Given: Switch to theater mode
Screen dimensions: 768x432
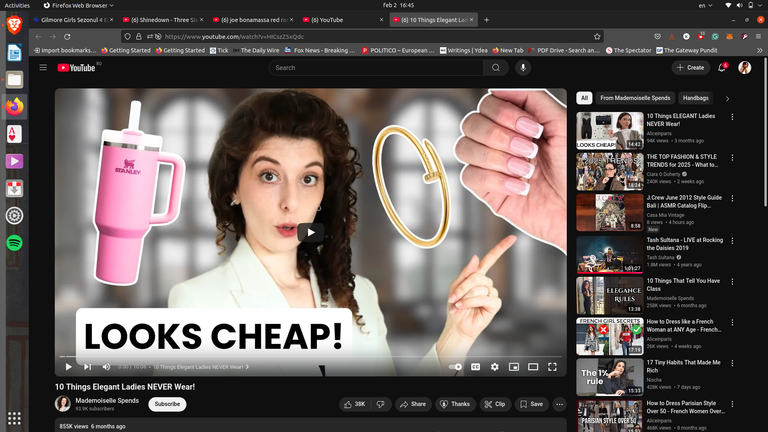Looking at the screenshot, I should (533, 367).
